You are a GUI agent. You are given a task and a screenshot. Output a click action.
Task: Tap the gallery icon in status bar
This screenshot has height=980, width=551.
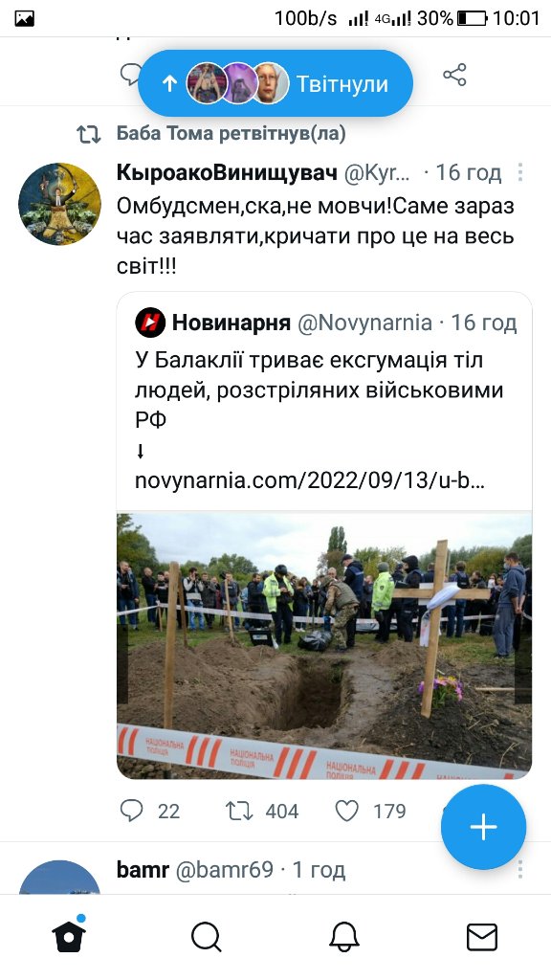pyautogui.click(x=24, y=18)
